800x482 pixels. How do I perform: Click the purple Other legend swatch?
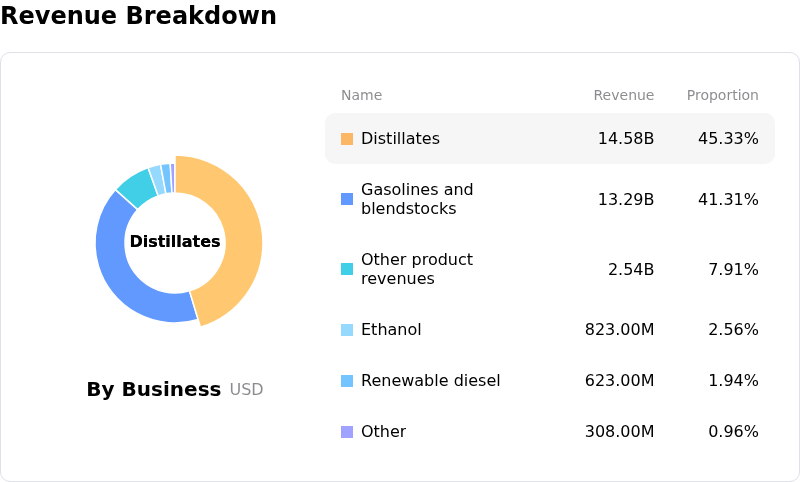click(x=347, y=432)
